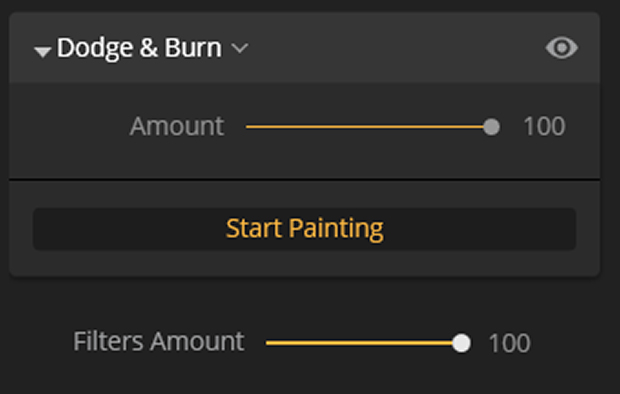The image size is (620, 394).
Task: Hide the Dodge & Burn filter with eye icon
Action: point(561,48)
